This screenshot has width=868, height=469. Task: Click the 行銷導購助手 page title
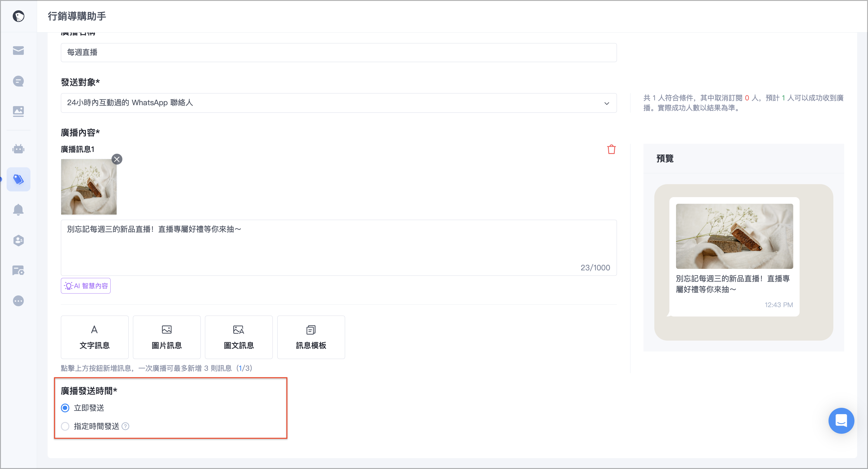coord(77,16)
